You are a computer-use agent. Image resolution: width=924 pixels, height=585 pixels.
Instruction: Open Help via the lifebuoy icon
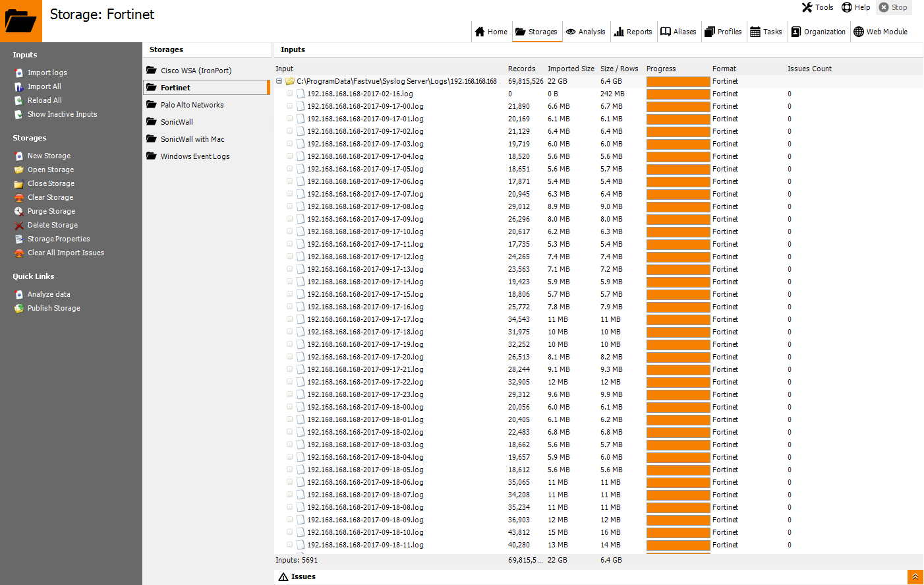point(847,7)
